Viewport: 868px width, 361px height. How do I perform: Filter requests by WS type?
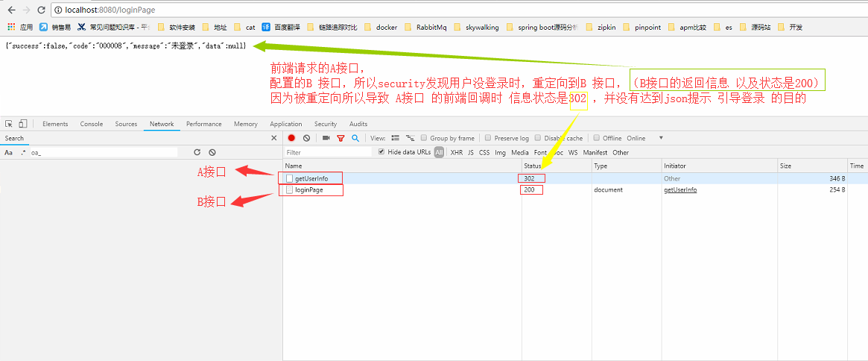(x=573, y=152)
